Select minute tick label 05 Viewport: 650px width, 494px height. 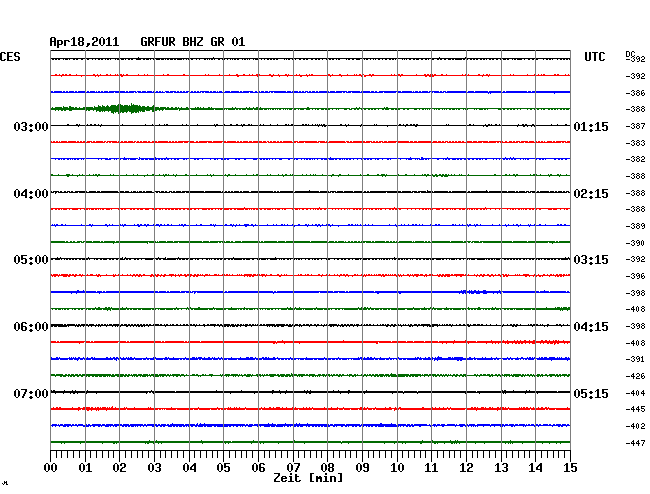point(223,468)
